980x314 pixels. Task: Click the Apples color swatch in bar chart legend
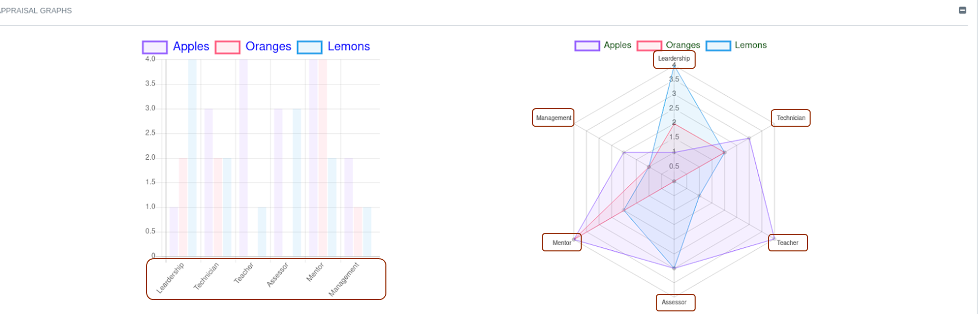pyautogui.click(x=155, y=48)
